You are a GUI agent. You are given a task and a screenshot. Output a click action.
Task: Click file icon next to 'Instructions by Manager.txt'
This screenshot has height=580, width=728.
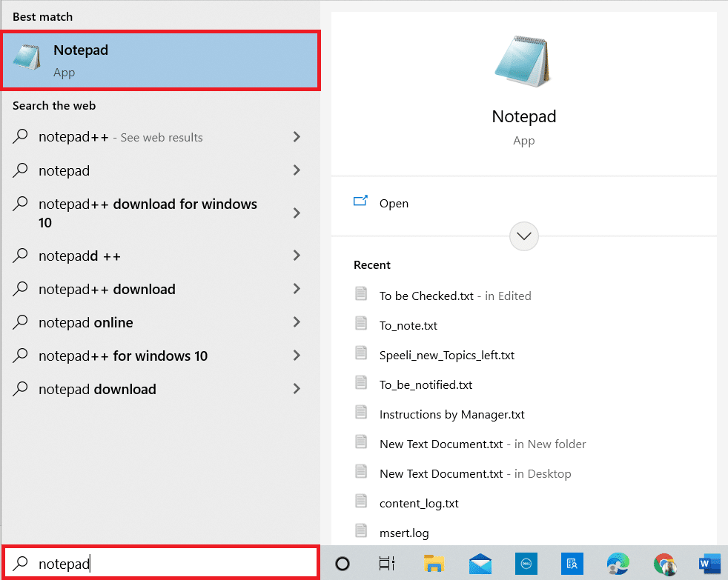(361, 412)
